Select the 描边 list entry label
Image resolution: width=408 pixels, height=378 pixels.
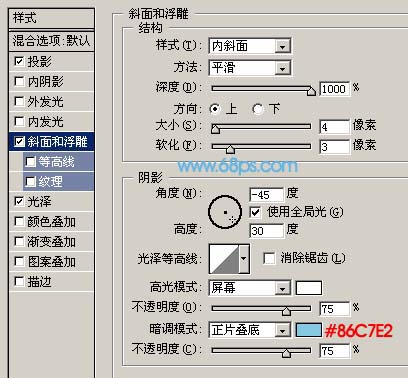pyautogui.click(x=39, y=282)
